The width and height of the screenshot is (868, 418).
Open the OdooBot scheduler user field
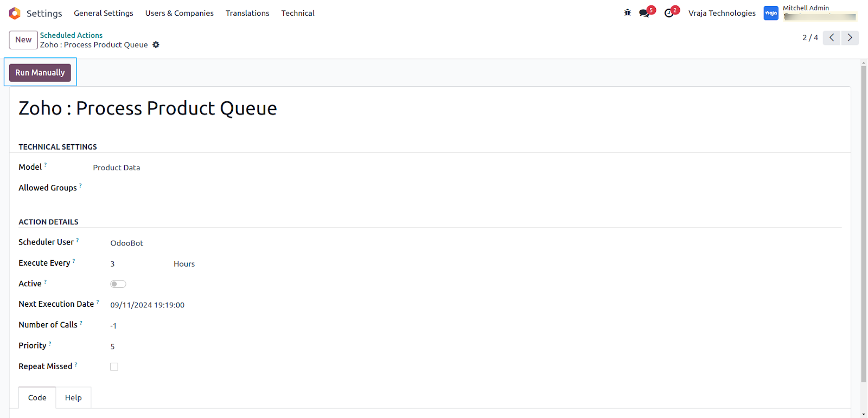(x=127, y=243)
